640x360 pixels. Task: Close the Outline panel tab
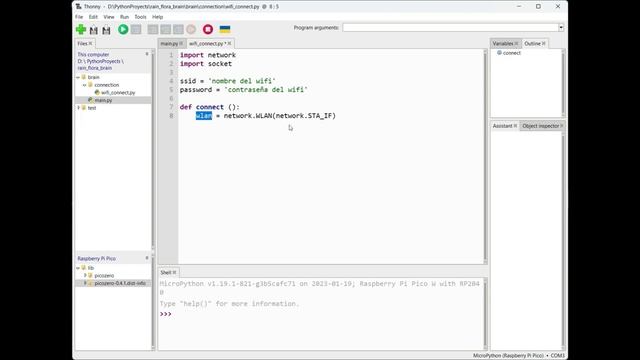[544, 43]
